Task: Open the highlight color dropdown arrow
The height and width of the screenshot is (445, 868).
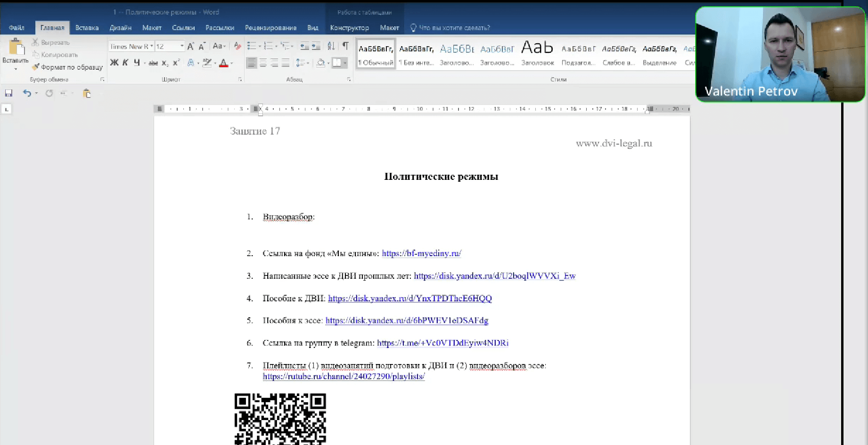Action: 215,63
